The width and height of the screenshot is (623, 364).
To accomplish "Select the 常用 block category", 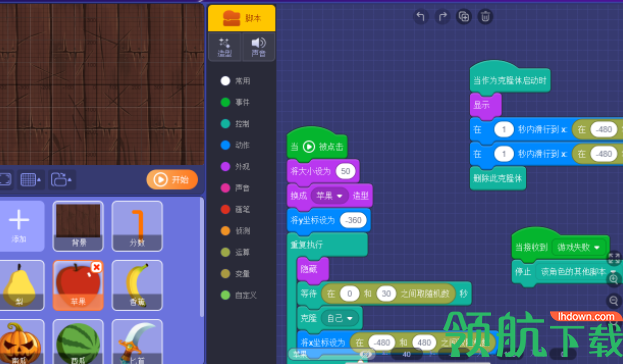I will click(236, 81).
